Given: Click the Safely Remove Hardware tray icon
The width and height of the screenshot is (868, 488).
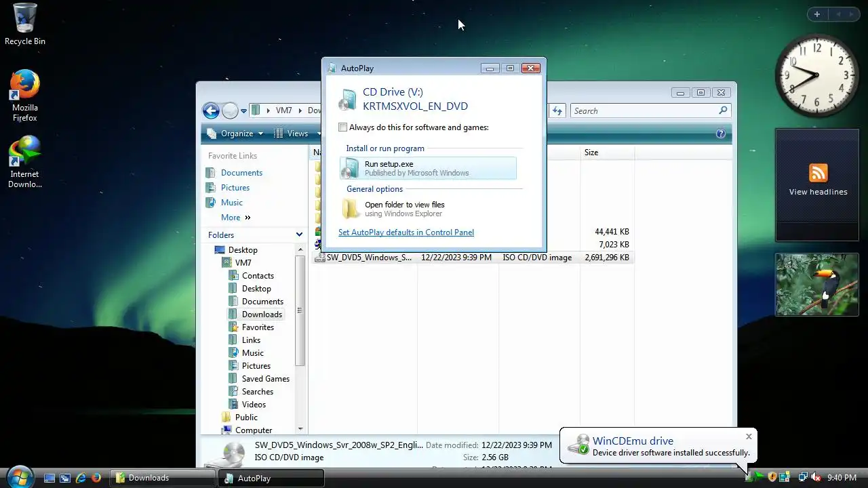Looking at the screenshot, I should 748,477.
